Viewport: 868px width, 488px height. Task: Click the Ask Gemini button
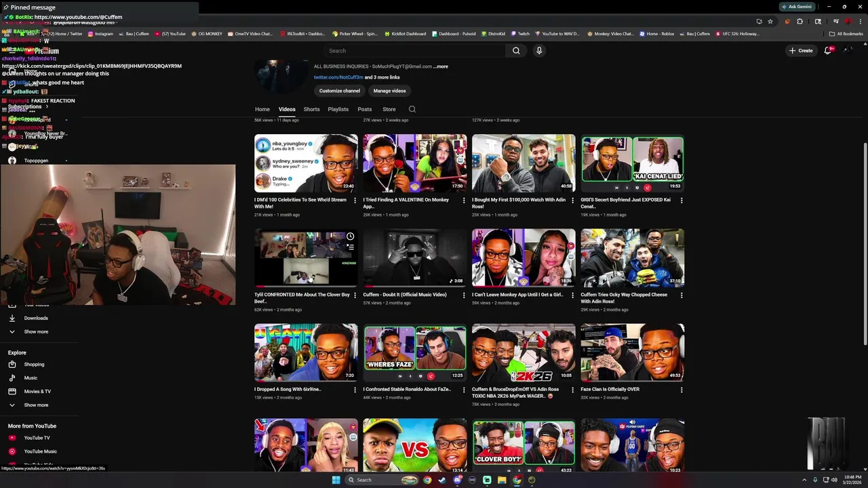click(796, 6)
